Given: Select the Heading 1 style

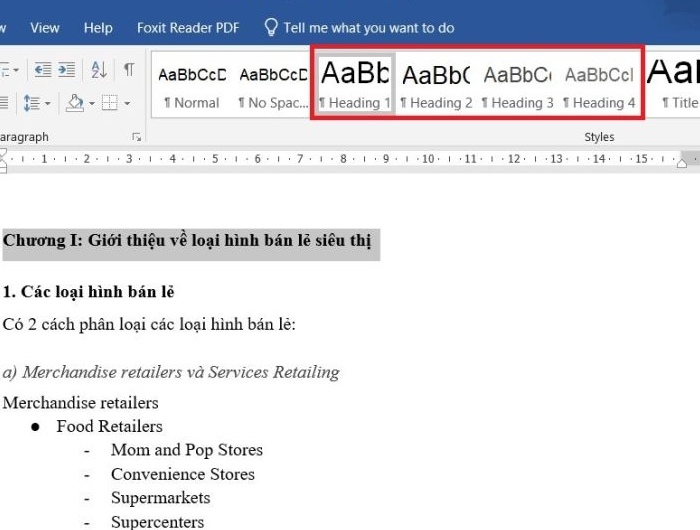Looking at the screenshot, I should point(354,86).
